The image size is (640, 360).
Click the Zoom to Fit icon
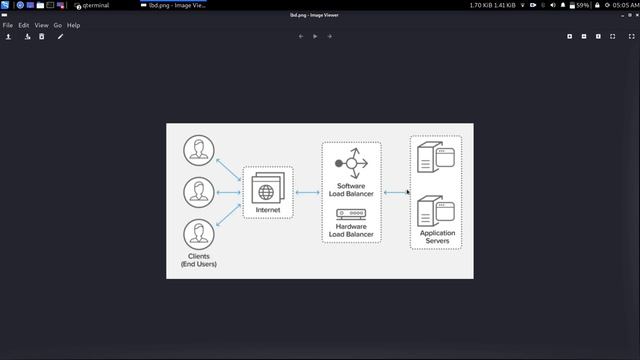(x=612, y=36)
